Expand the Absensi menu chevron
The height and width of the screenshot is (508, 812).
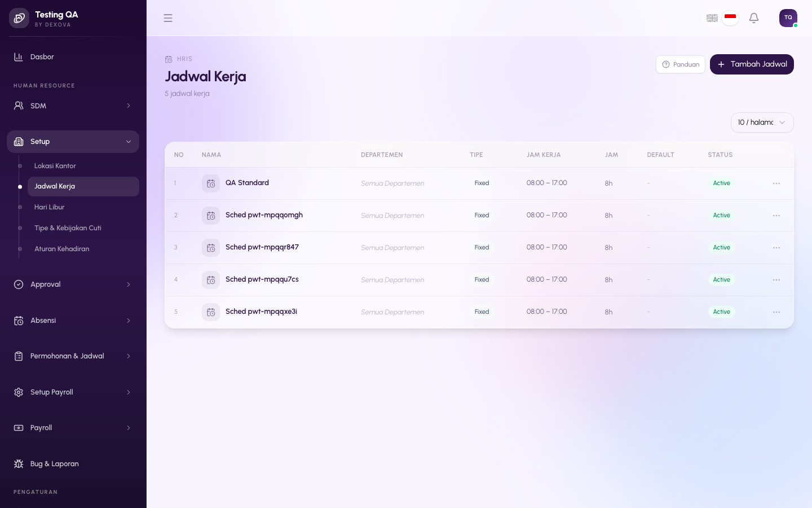129,321
